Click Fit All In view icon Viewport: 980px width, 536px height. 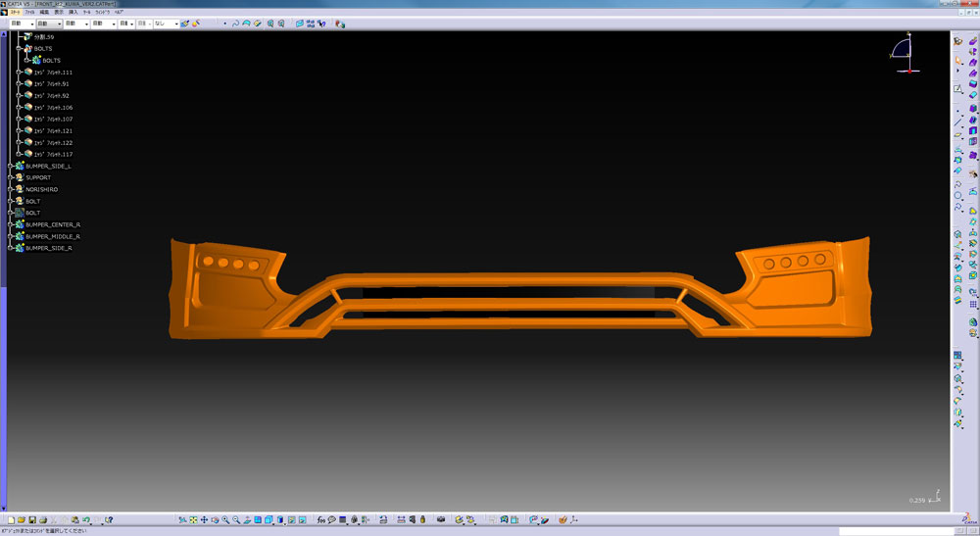point(193,519)
